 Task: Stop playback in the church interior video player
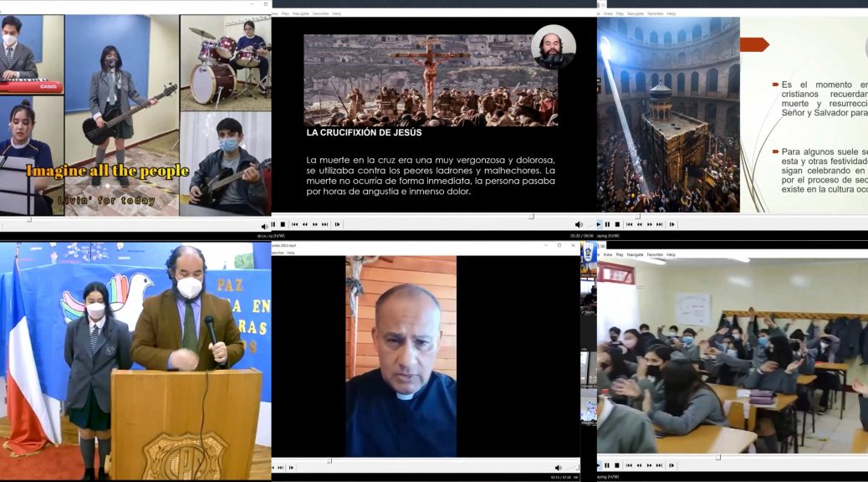coord(617,224)
